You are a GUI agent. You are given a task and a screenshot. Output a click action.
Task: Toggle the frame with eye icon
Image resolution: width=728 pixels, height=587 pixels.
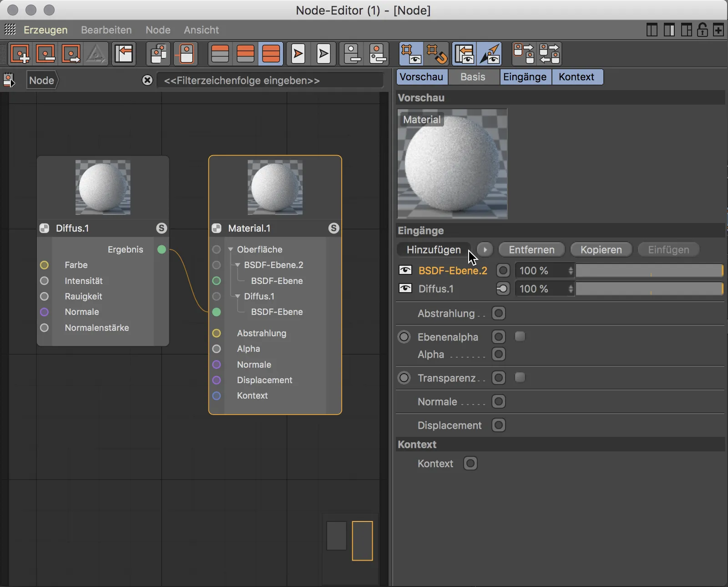coord(411,54)
